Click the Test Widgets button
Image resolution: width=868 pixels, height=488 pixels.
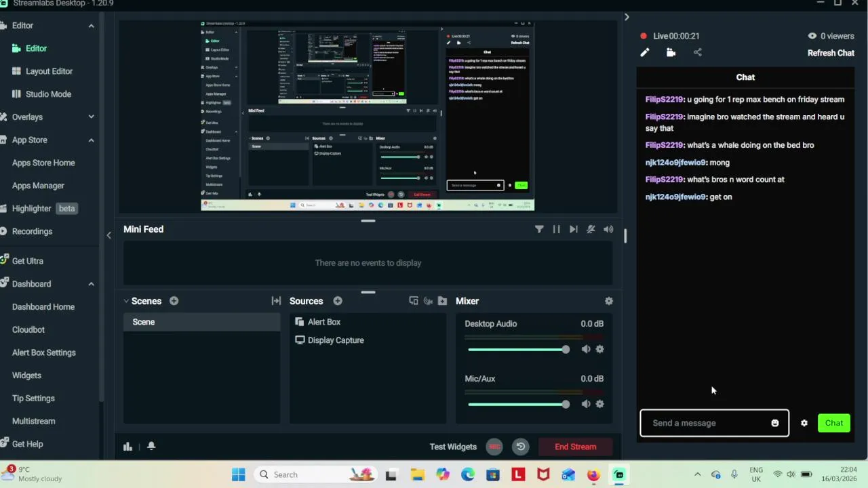453,447
